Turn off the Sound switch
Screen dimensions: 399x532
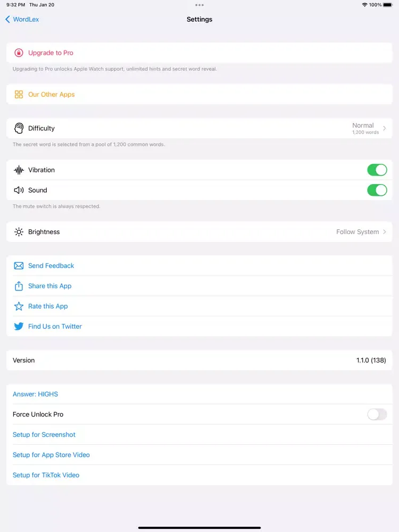coord(377,190)
